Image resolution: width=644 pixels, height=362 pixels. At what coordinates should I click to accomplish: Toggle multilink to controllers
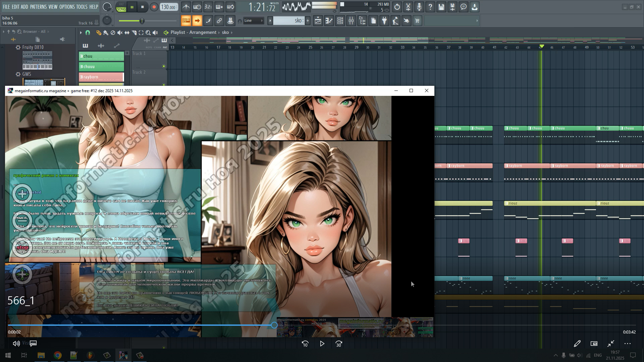230,21
